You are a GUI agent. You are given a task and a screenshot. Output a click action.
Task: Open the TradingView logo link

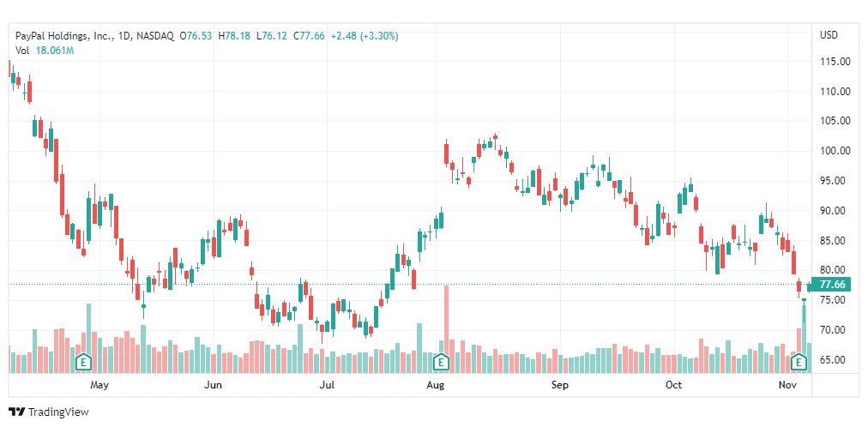click(49, 412)
